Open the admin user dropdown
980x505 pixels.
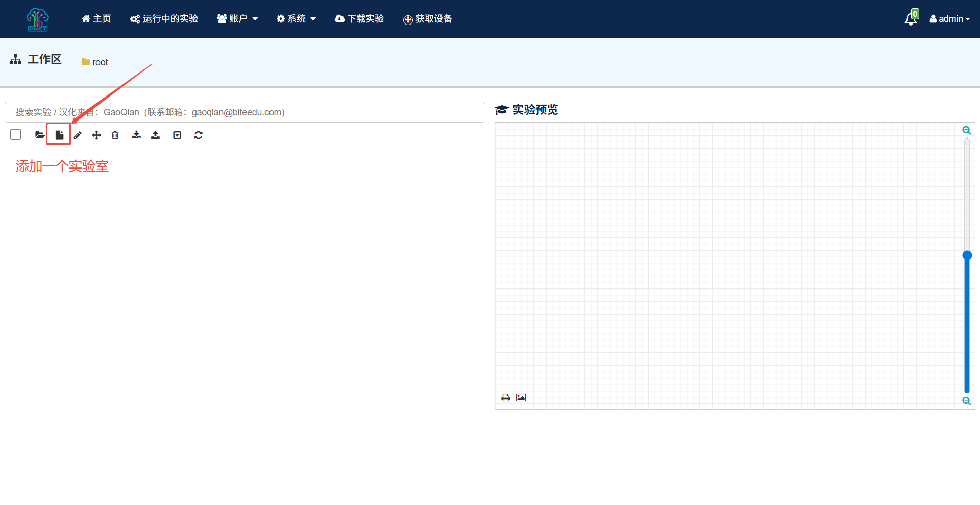click(x=949, y=18)
